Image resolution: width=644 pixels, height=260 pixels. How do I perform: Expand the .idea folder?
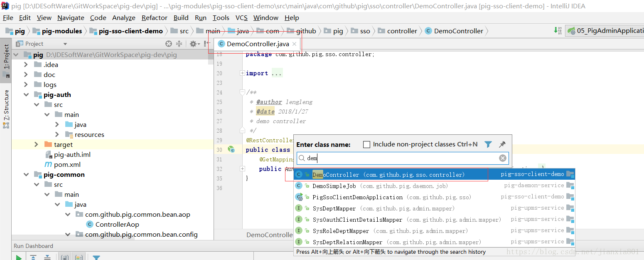[x=26, y=64]
